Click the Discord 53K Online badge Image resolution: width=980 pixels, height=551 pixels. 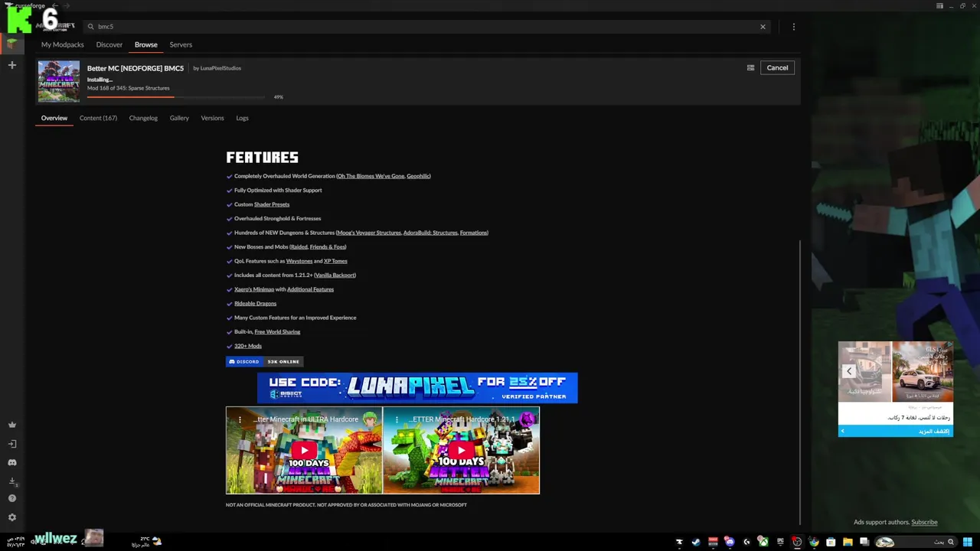(265, 361)
